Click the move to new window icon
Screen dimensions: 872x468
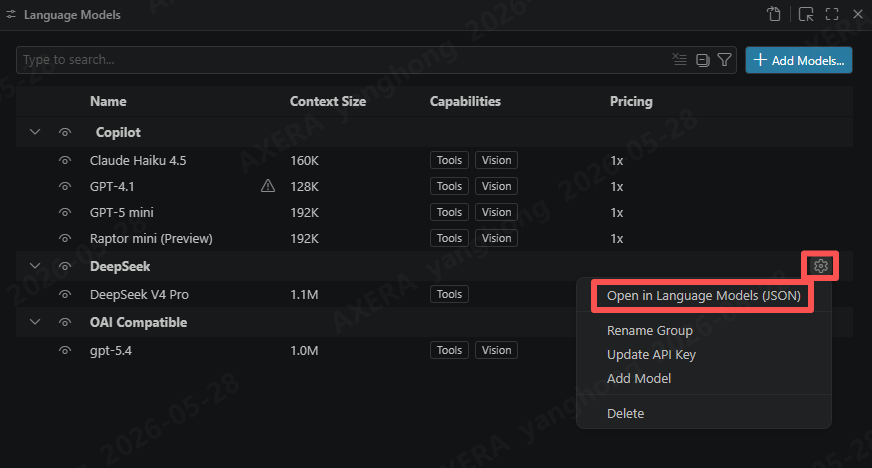pyautogui.click(x=806, y=14)
